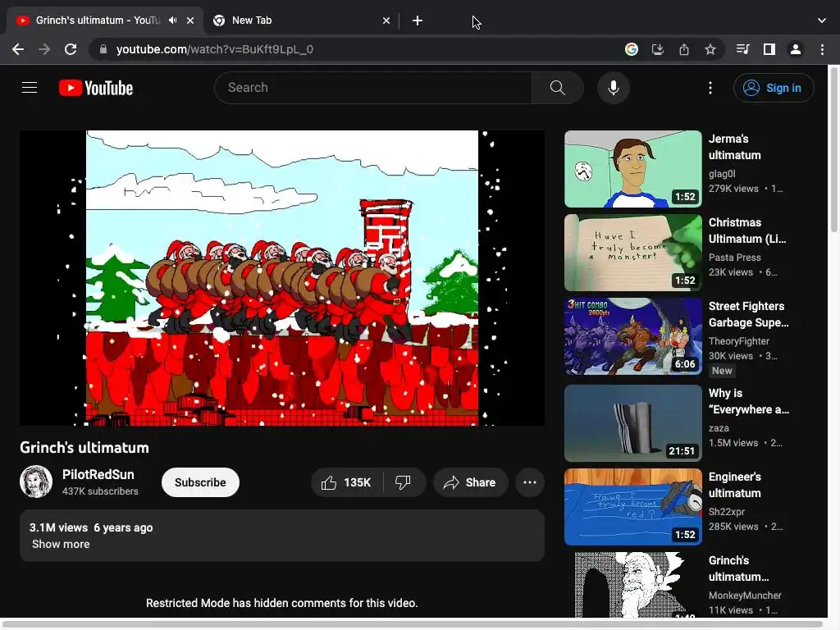840x630 pixels.
Task: Focus the YouTube Search field
Action: [373, 87]
